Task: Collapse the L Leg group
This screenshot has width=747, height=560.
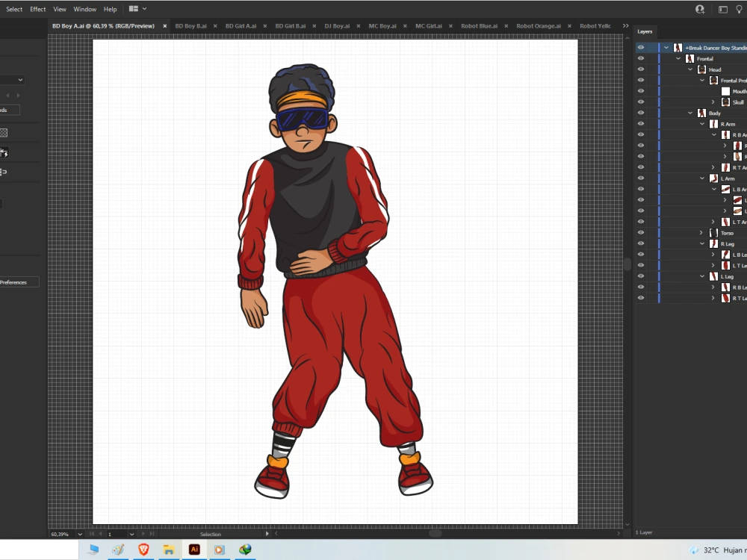Action: [x=701, y=276]
